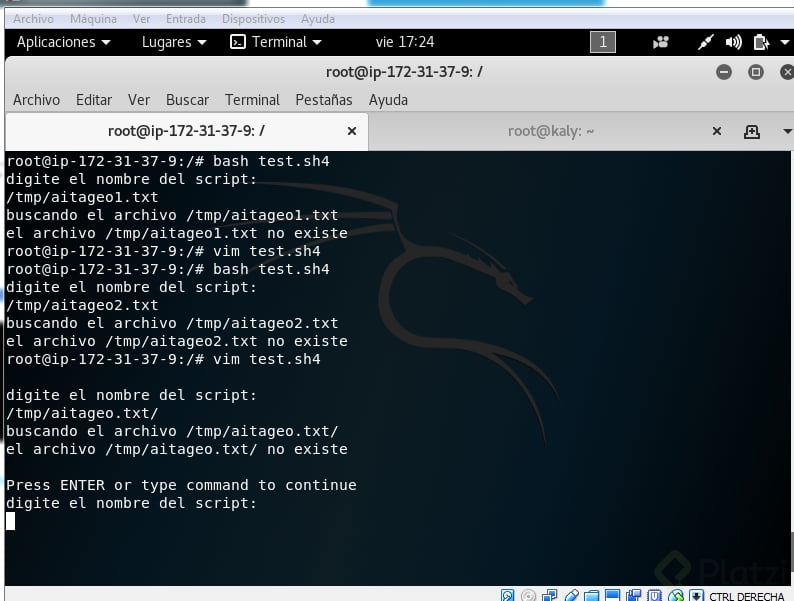794x601 pixels.
Task: Open VirtualBox Ayuda menu
Action: (317, 19)
